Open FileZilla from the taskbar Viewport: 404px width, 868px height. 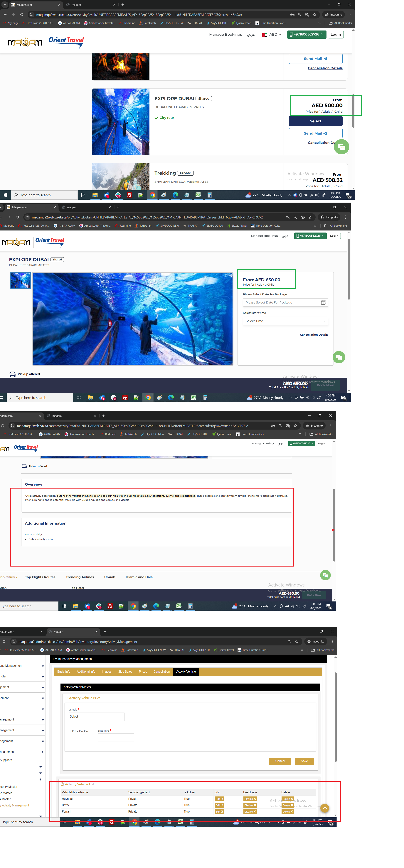(x=129, y=195)
